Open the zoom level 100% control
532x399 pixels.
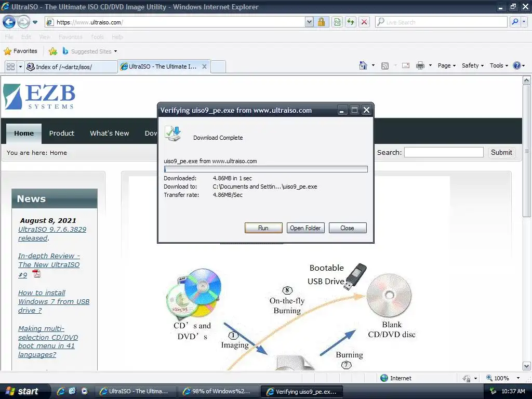[x=498, y=378]
